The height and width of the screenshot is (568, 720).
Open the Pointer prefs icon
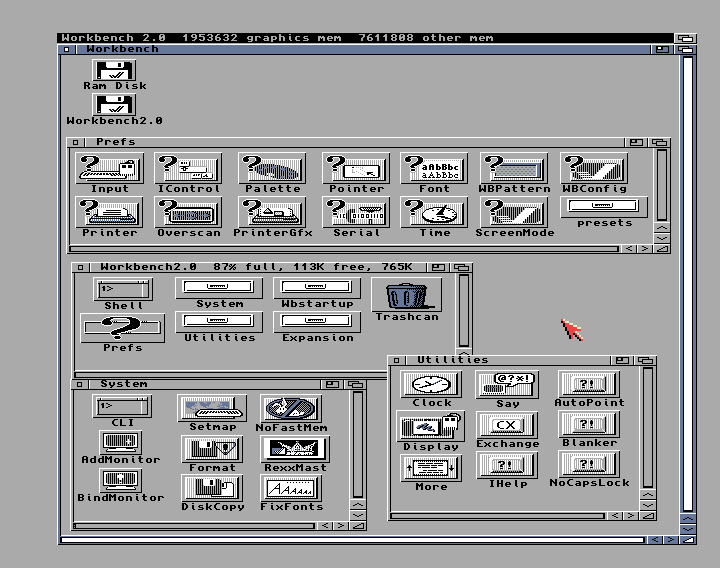click(356, 168)
